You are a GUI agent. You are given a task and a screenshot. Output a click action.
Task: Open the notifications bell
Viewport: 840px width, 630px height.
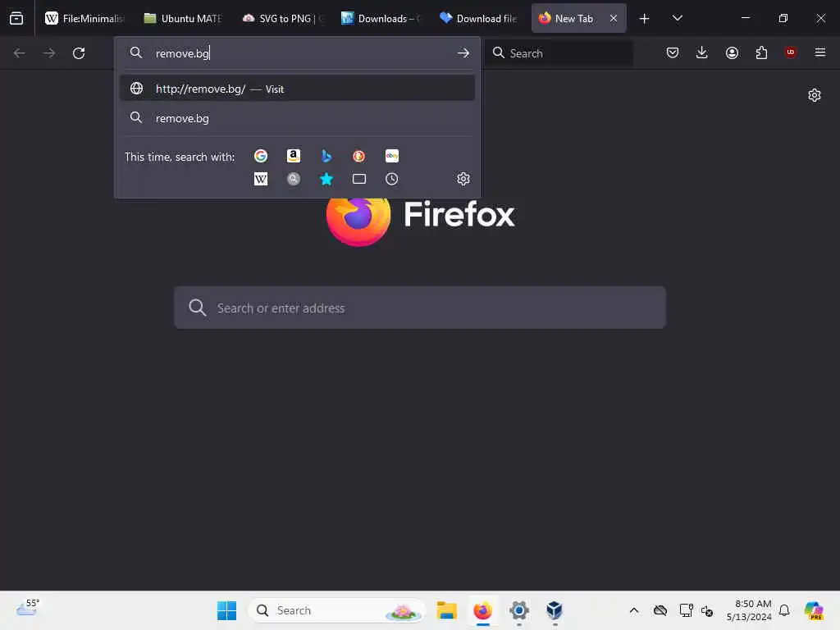pos(784,610)
